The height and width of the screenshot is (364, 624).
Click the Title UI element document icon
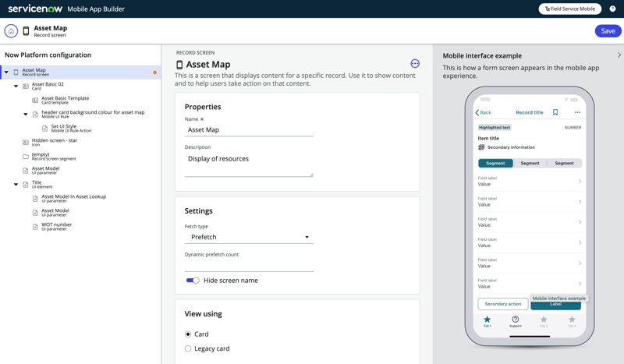[x=26, y=185]
